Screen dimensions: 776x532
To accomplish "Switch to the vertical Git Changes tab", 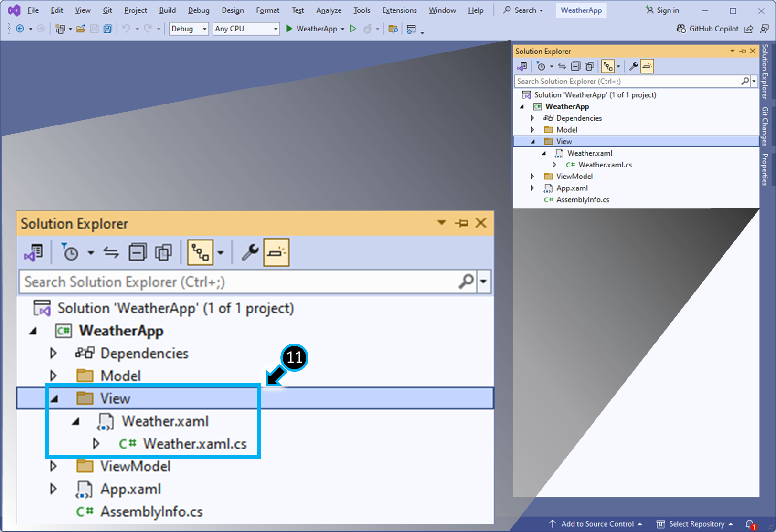I will 765,126.
